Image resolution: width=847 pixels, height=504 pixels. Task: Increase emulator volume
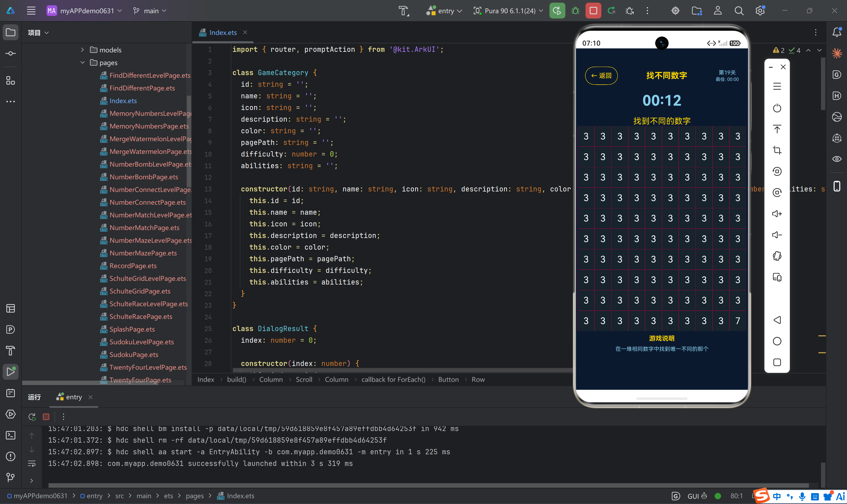click(777, 214)
